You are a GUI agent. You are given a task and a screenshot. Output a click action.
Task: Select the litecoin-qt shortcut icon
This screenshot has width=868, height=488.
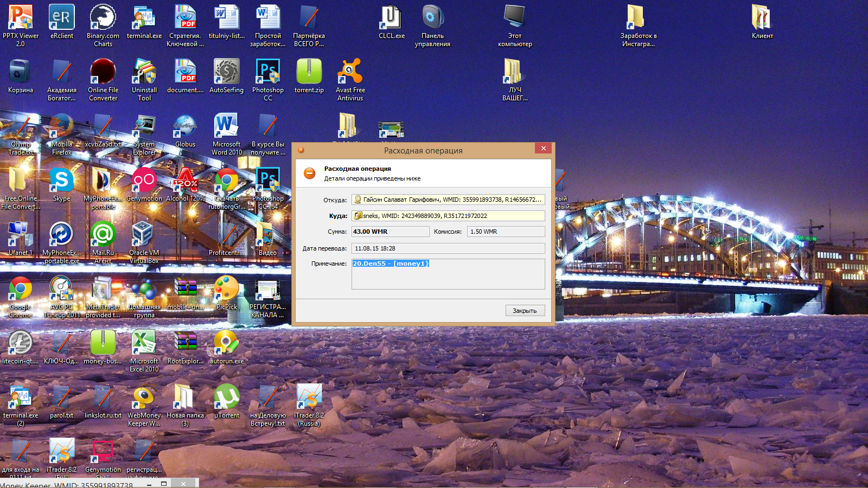[x=21, y=347]
